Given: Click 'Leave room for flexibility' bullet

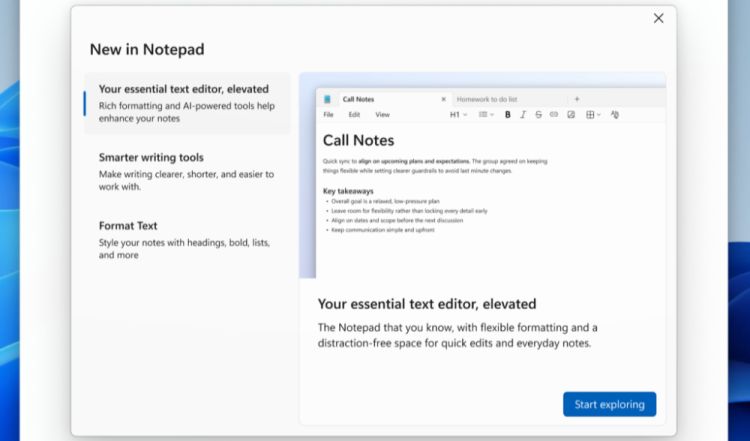Looking at the screenshot, I should [409, 211].
